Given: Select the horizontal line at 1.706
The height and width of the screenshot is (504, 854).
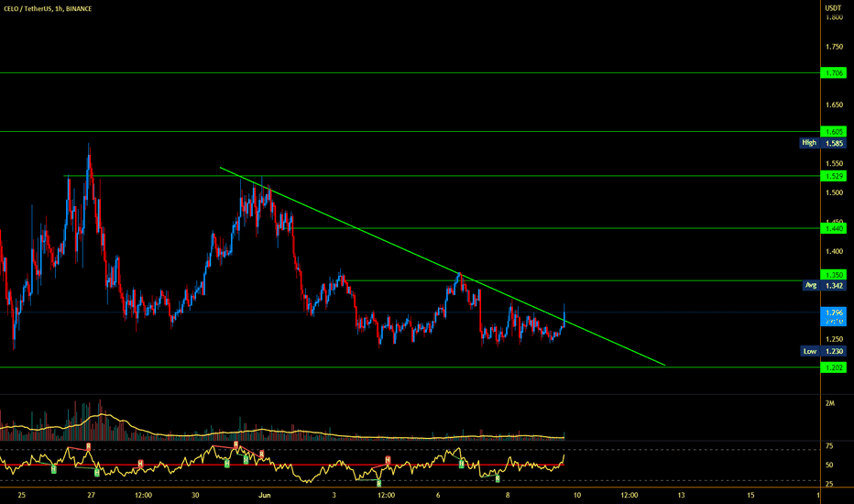Looking at the screenshot, I should 411,73.
